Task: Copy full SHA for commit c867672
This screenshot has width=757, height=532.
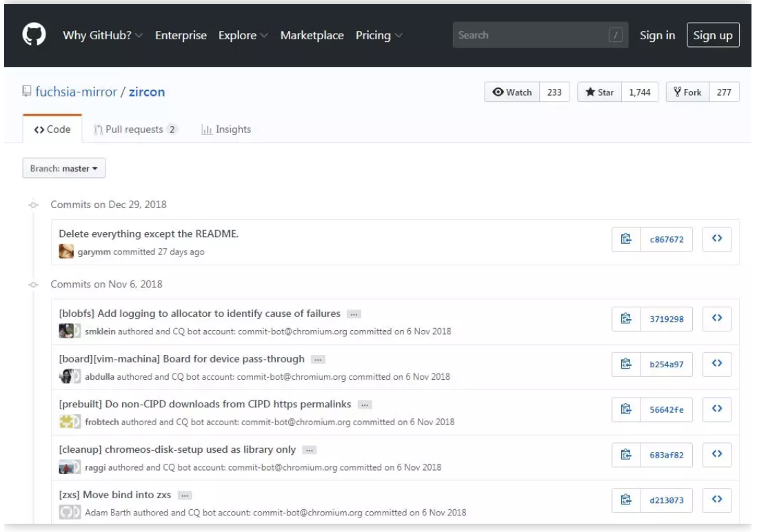Action: 626,239
